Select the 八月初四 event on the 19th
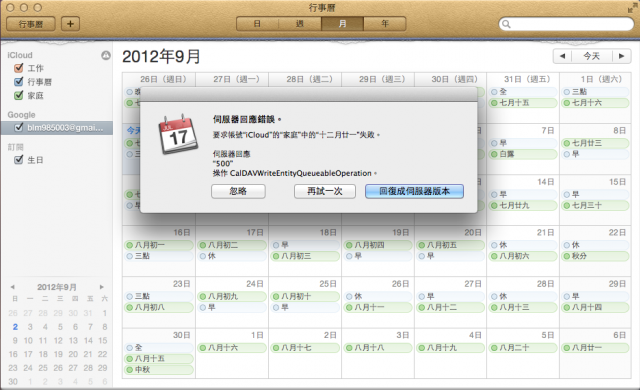 [x=378, y=245]
